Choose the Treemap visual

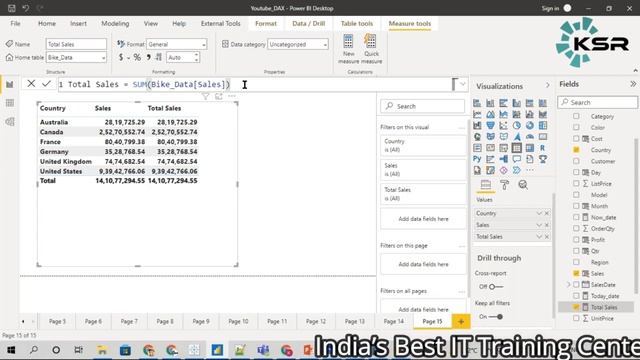[542, 125]
